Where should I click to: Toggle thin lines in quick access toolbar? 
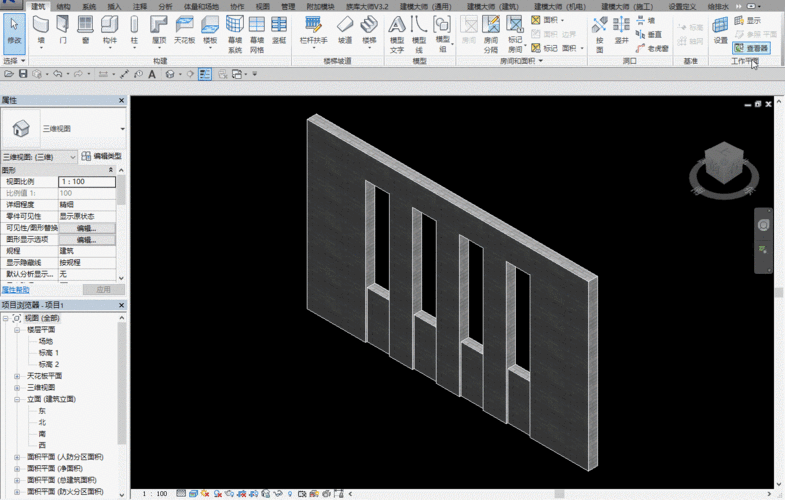tap(204, 74)
